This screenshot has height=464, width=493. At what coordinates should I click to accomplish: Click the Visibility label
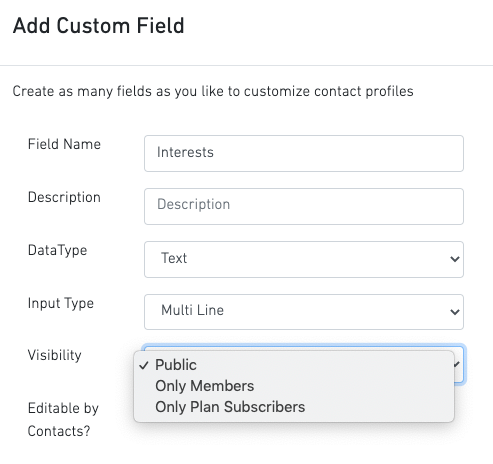point(55,355)
